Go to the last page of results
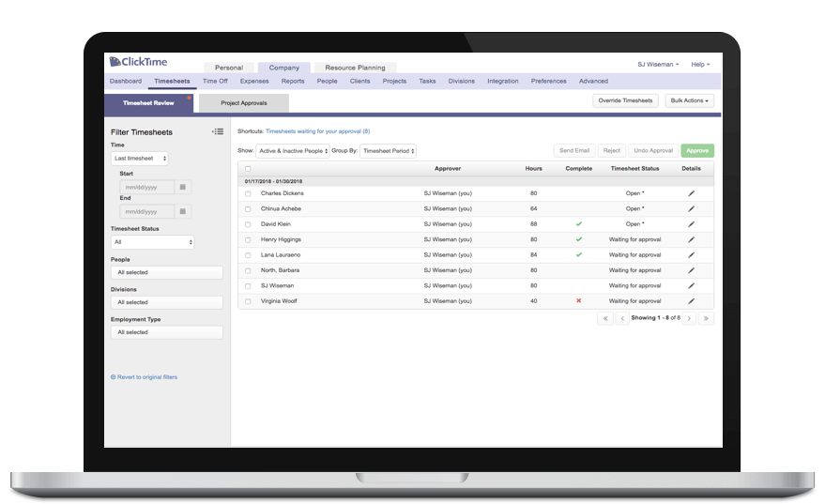 pos(706,318)
